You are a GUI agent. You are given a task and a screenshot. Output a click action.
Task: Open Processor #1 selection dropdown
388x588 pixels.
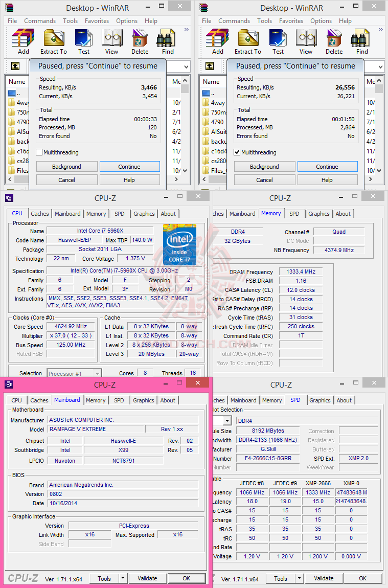pos(97,373)
